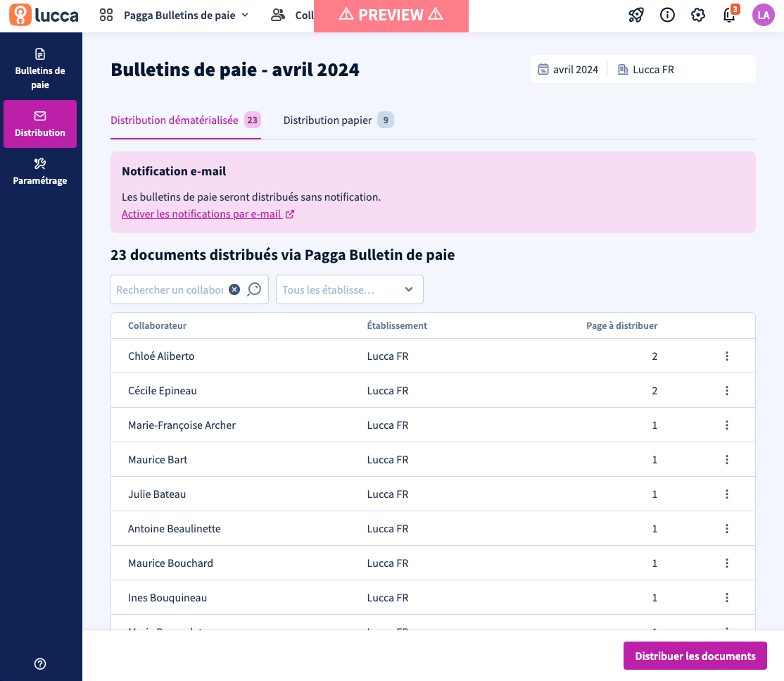Open Paramétrage in the sidebar

point(40,172)
